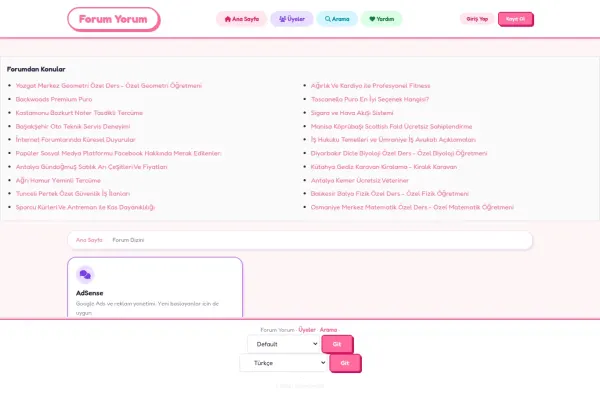The width and height of the screenshot is (600, 395).
Task: Open the Üyeler members menu item
Action: 292,19
